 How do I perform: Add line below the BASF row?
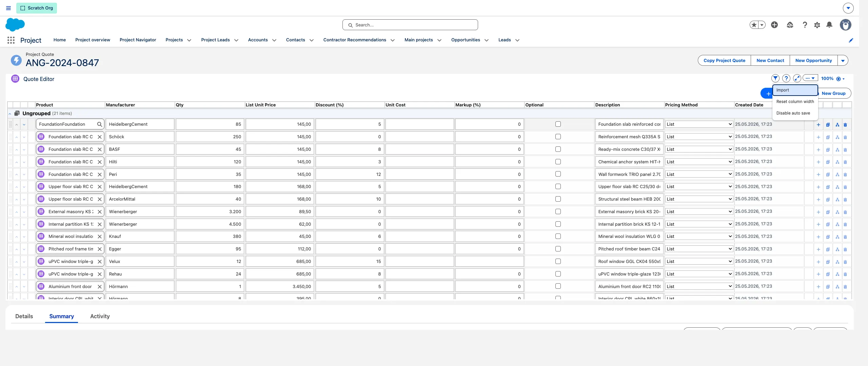818,150
